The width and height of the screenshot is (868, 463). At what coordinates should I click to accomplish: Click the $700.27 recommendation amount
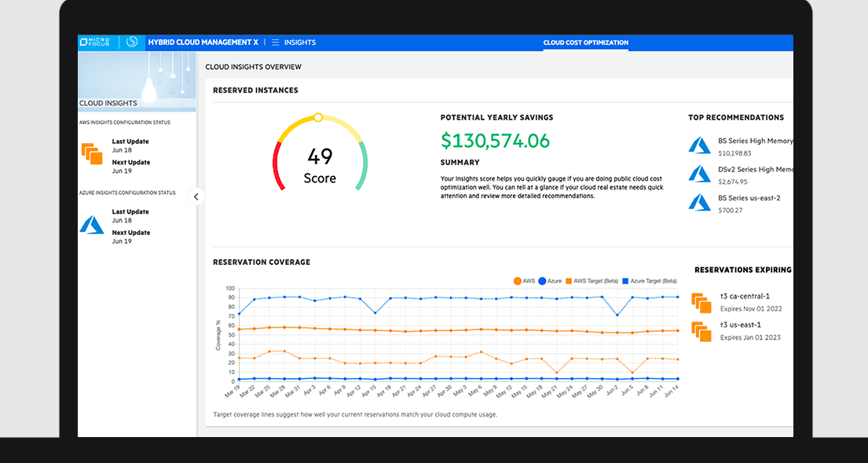tap(731, 211)
